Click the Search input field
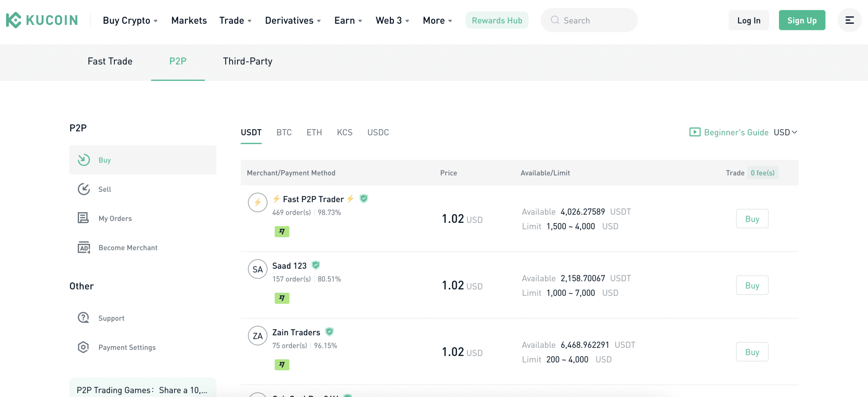Image resolution: width=868 pixels, height=397 pixels. point(589,20)
